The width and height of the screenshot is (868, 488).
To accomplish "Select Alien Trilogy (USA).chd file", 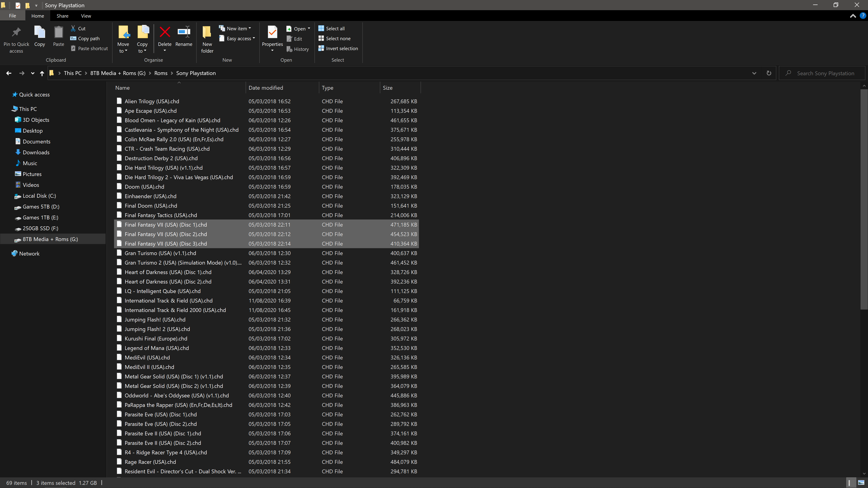I will point(266,101).
